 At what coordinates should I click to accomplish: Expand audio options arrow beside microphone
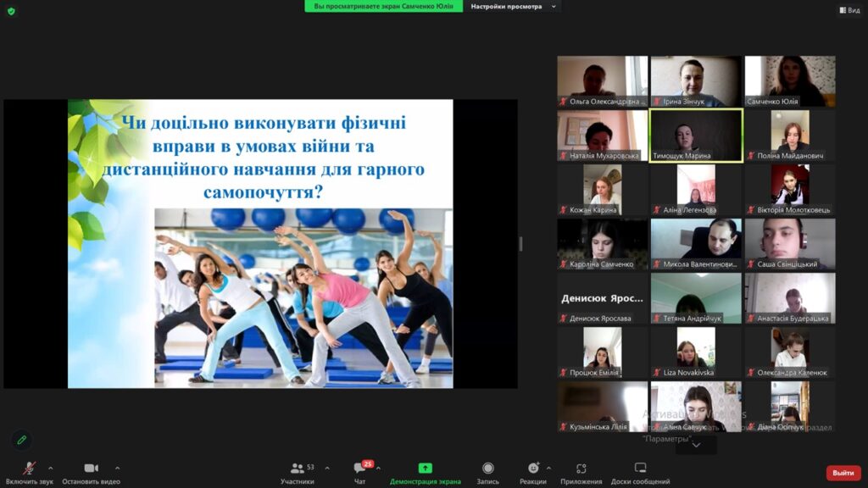click(x=50, y=468)
